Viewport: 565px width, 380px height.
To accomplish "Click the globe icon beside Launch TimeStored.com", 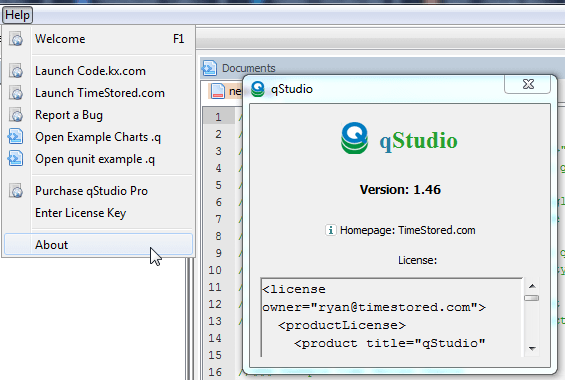I will click(x=16, y=93).
